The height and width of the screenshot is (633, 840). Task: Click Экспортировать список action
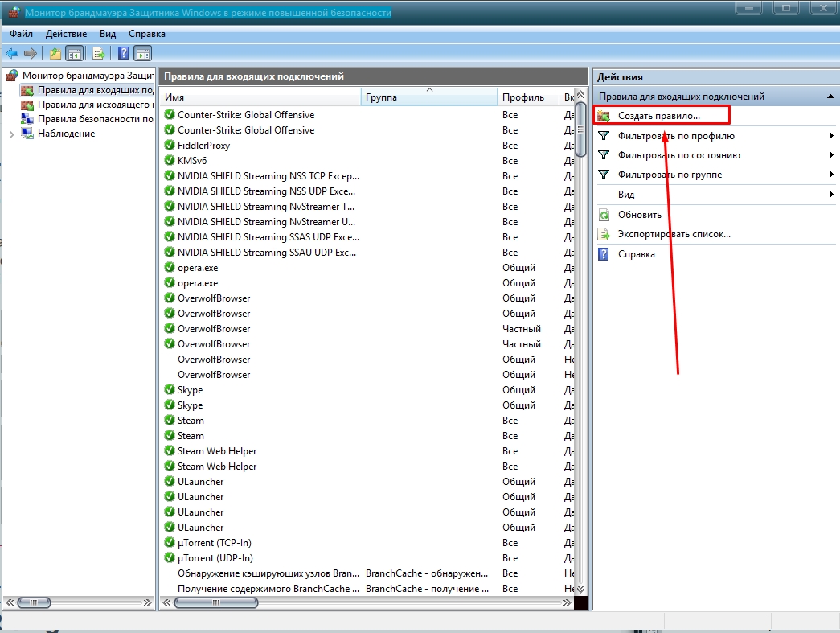(674, 234)
